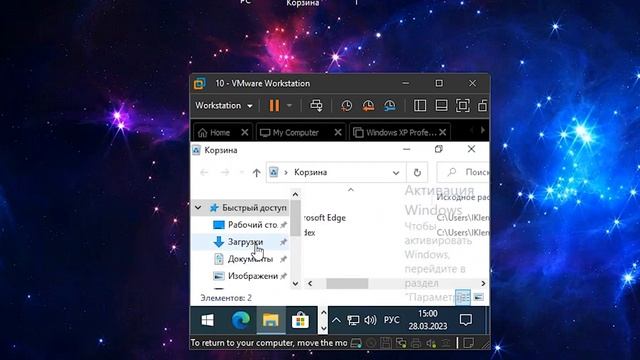Click the VMware Workstation title icon
Image resolution: width=640 pixels, height=360 pixels.
pyautogui.click(x=200, y=83)
